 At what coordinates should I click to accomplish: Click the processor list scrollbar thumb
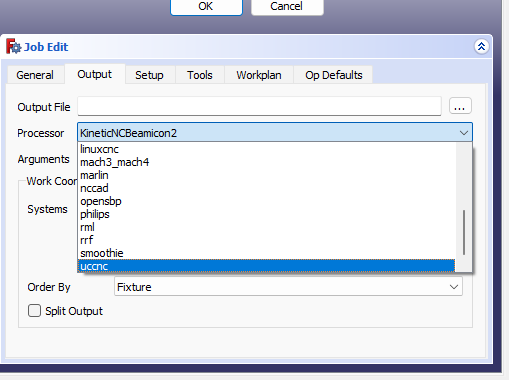(464, 232)
